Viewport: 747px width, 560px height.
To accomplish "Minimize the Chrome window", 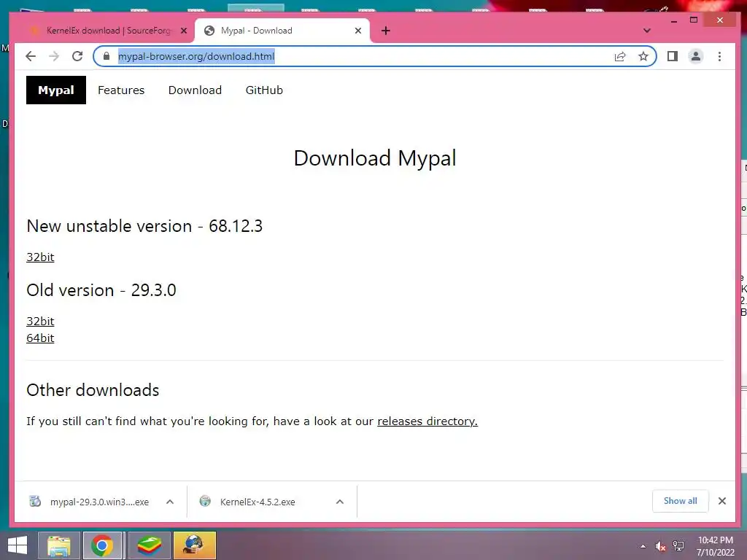I will click(x=673, y=20).
